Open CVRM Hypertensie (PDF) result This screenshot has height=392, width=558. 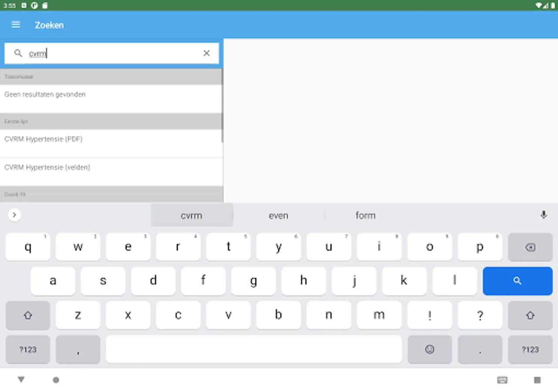pyautogui.click(x=111, y=143)
